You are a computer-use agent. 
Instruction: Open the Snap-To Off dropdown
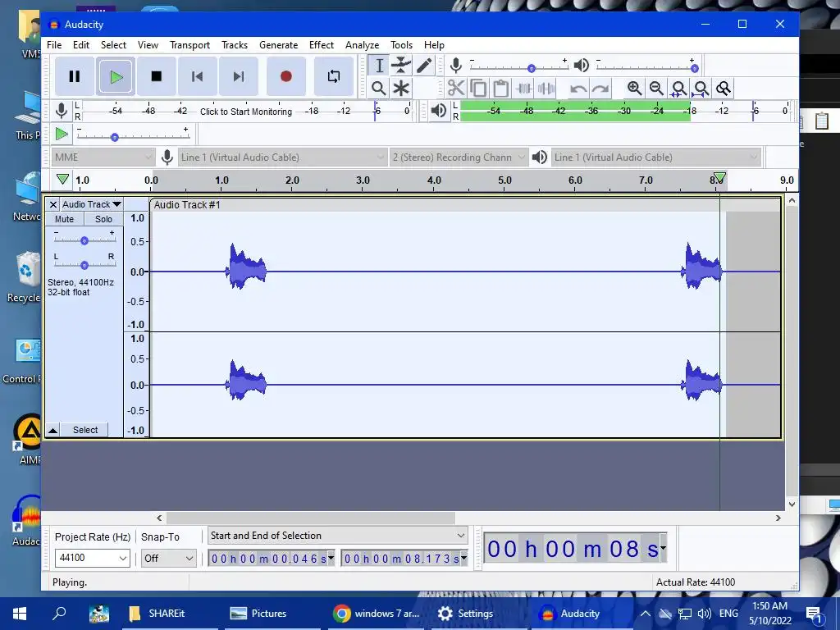168,558
